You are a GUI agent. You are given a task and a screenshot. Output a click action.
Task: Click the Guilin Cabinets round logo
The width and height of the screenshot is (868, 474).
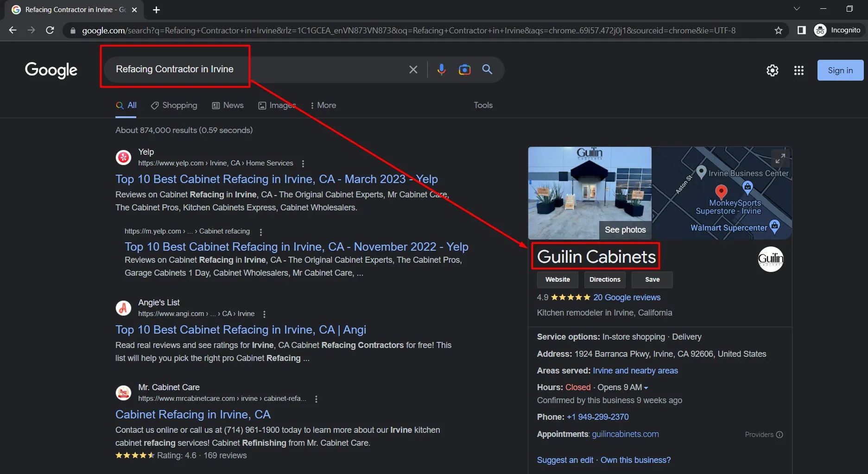(771, 259)
